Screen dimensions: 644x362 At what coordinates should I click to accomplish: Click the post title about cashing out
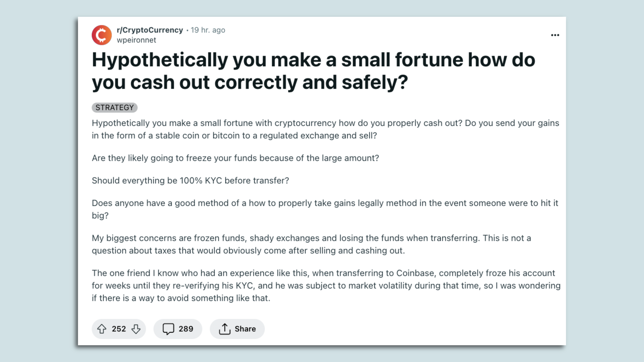[313, 71]
